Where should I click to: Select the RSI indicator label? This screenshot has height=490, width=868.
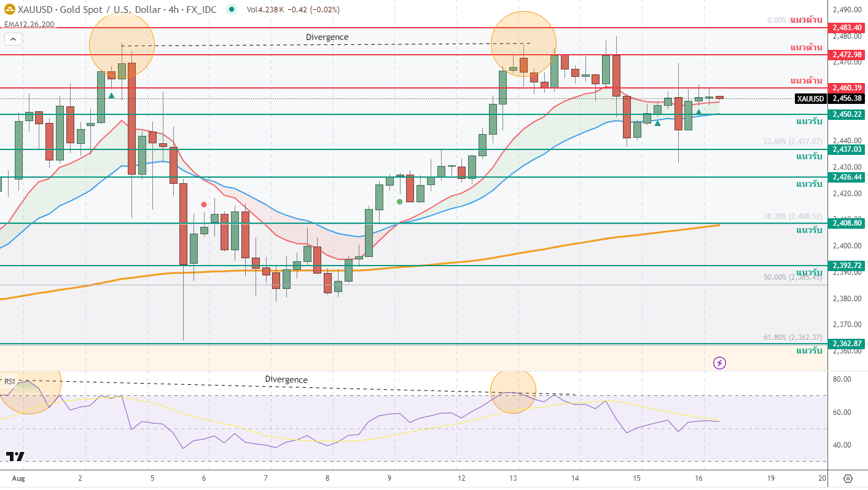click(9, 381)
